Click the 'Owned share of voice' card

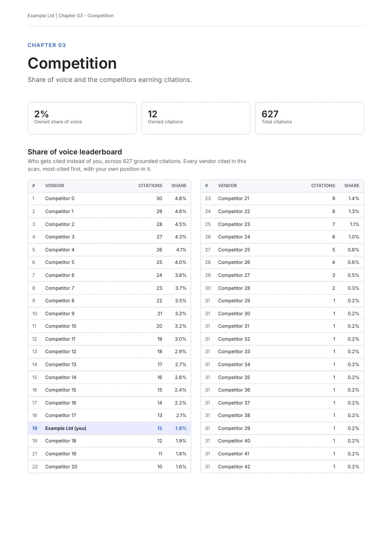[x=82, y=118]
